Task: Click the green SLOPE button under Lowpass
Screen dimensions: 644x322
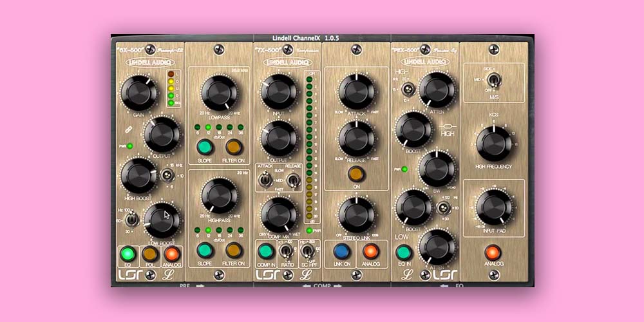Action: click(x=205, y=146)
